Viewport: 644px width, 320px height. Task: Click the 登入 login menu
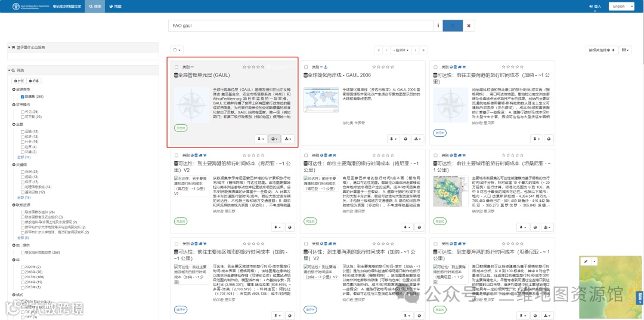pos(595,6)
